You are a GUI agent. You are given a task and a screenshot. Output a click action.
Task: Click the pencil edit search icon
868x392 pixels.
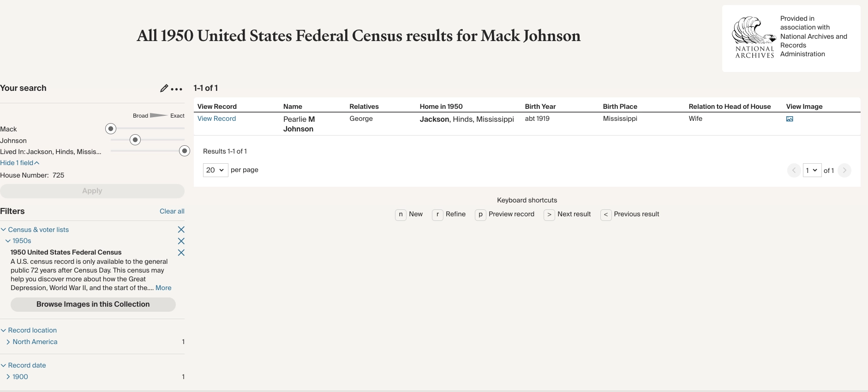click(x=164, y=88)
